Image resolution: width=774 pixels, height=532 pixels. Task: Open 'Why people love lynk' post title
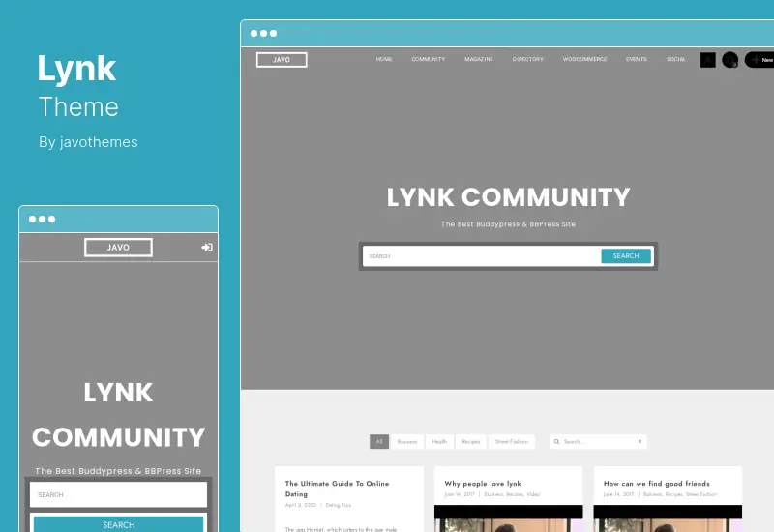pyautogui.click(x=483, y=484)
